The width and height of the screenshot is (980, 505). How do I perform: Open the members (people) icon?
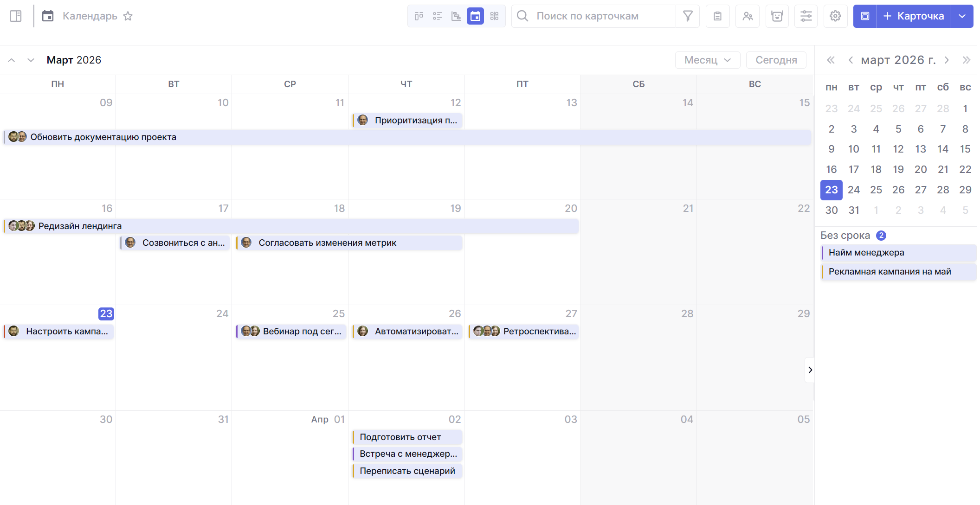coord(747,16)
